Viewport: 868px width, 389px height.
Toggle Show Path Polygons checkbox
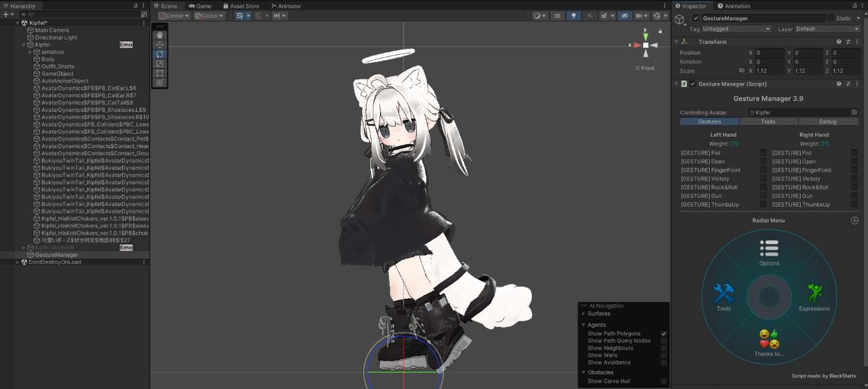663,334
